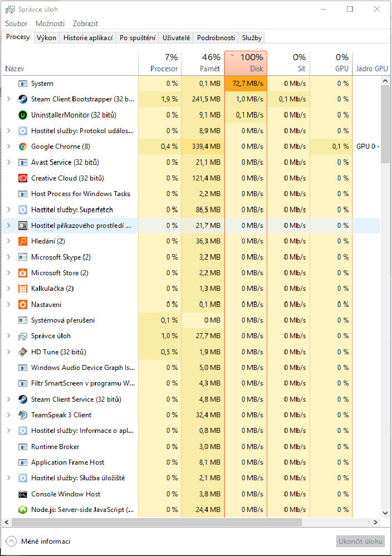Sort processes by the GPU column
Screen dimensions: 392x556
pos(331,63)
